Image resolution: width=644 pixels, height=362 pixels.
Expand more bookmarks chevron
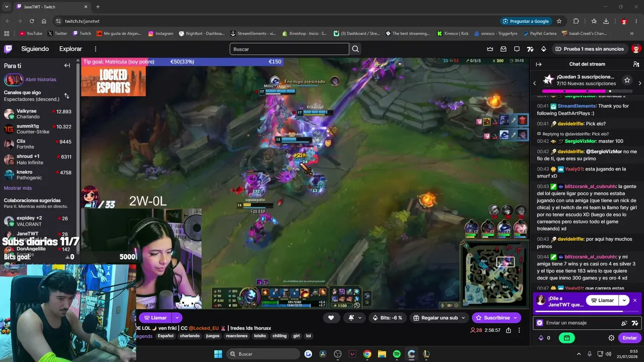(x=632, y=34)
